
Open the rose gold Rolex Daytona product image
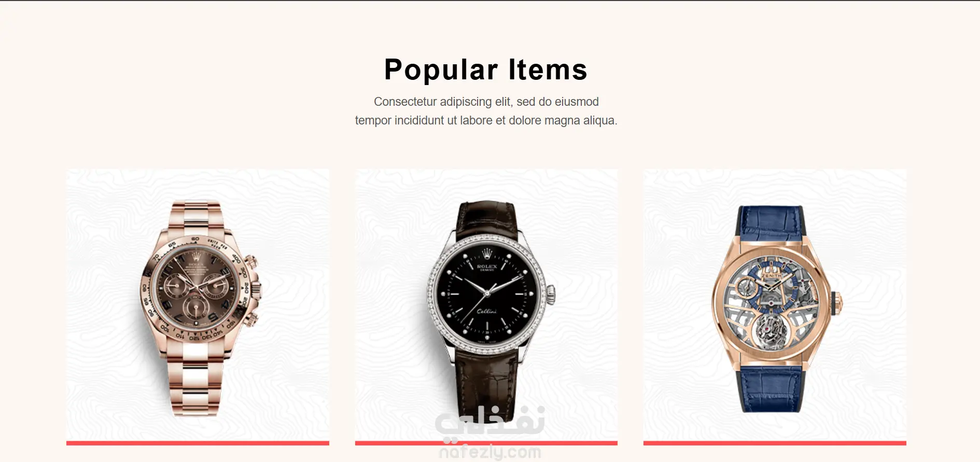(x=198, y=305)
